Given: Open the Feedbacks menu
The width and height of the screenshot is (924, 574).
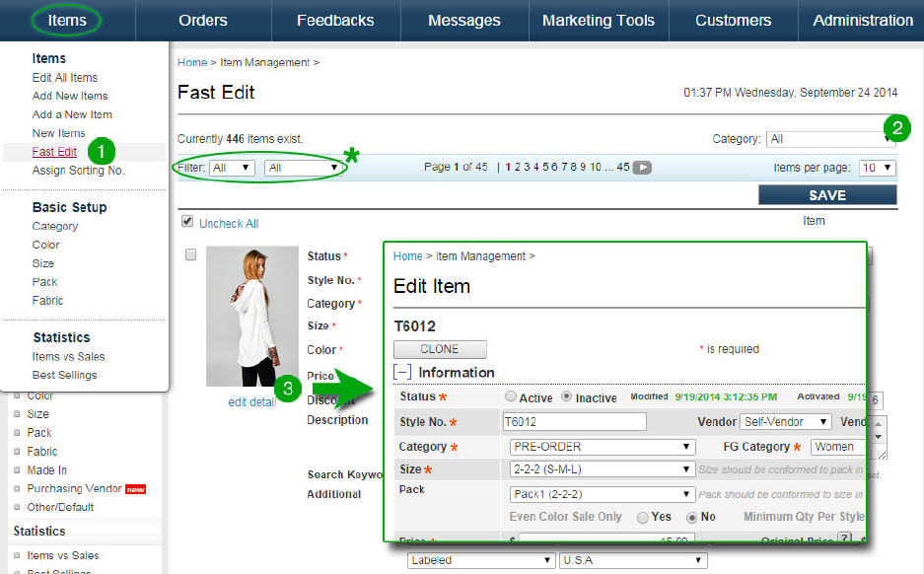Looking at the screenshot, I should [335, 21].
